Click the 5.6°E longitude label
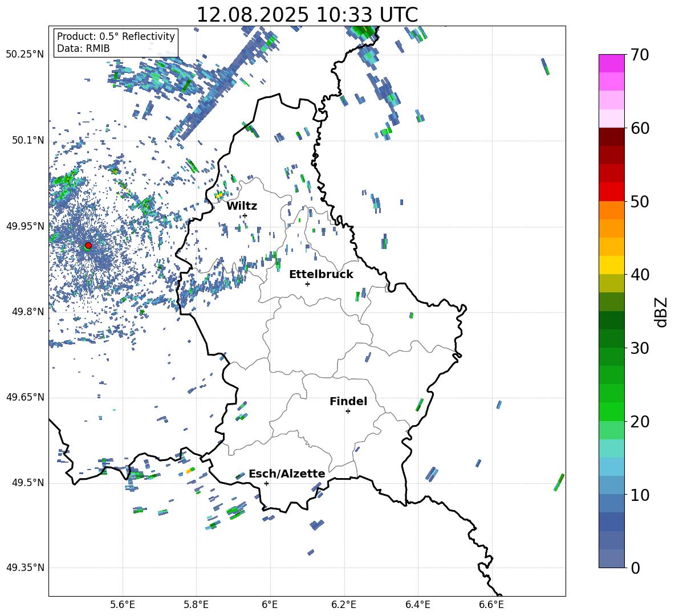Viewport: 675px width, 616px height. 123,605
